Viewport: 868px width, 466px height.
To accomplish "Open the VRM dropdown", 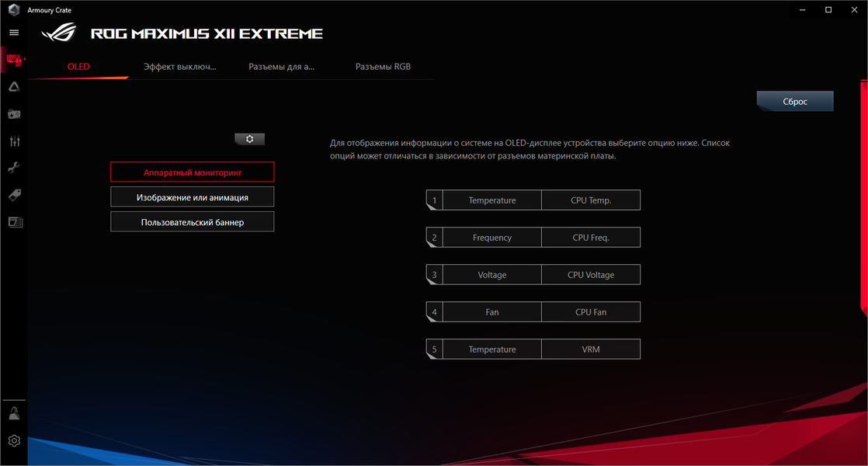I will tap(591, 349).
